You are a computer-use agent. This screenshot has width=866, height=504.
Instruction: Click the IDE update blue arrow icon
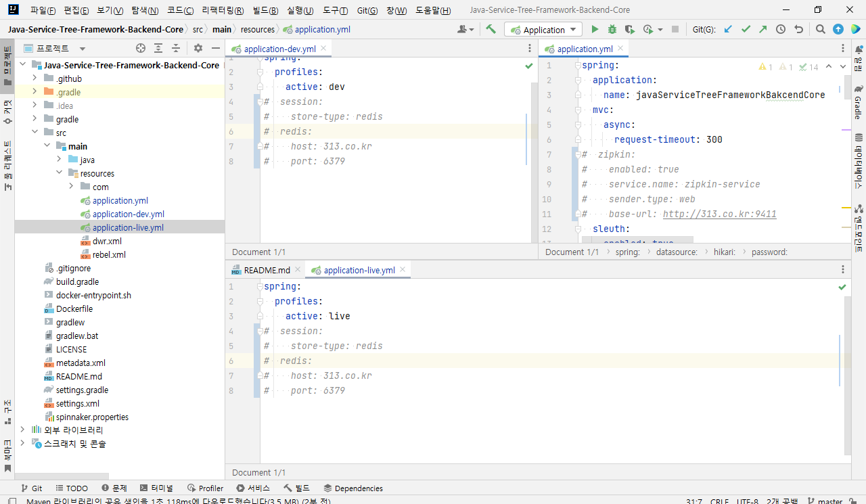[838, 29]
